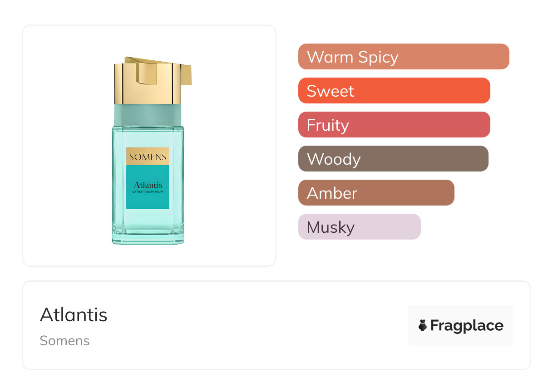Click the glass base of the perfume bottle
This screenshot has height=392, width=553.
click(x=148, y=239)
